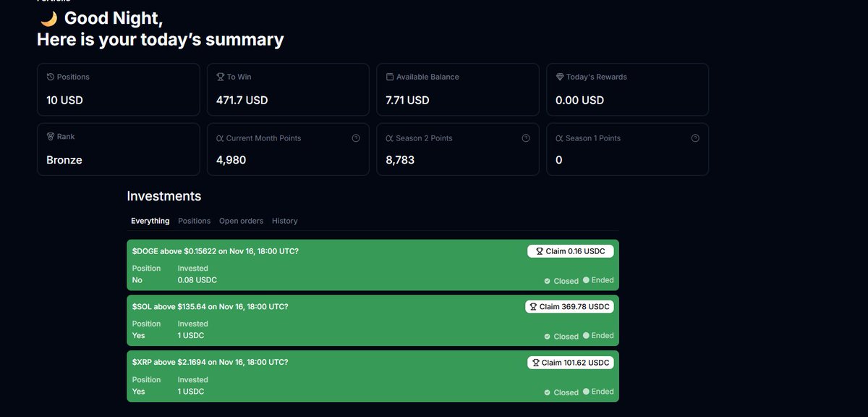Click the 8,783 season 2 points value
868x417 pixels.
pos(400,160)
